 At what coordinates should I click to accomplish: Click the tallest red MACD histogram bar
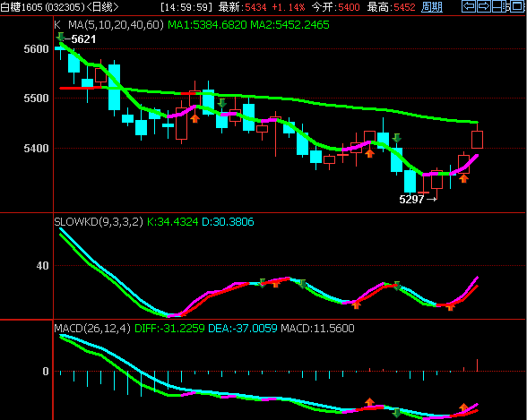[x=477, y=365]
